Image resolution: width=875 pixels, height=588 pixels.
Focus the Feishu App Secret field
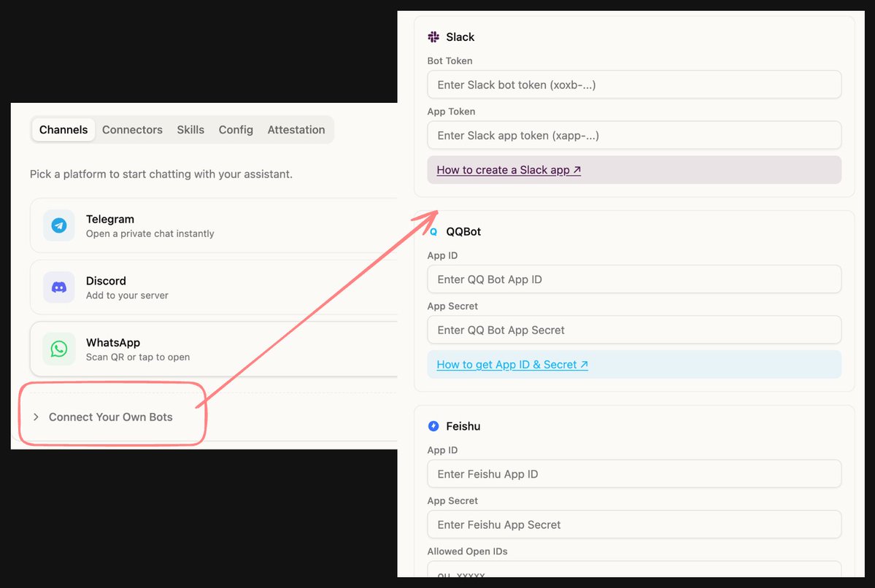pyautogui.click(x=634, y=525)
